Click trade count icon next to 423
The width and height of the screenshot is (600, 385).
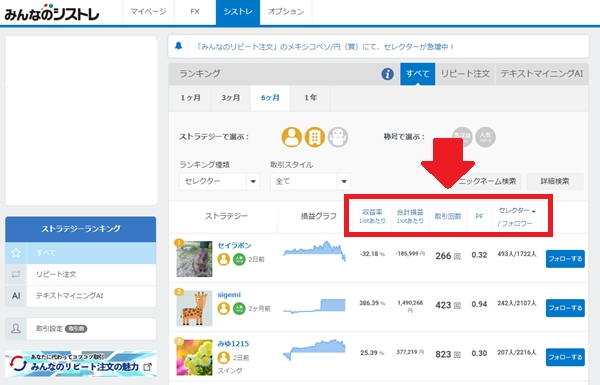pos(457,305)
